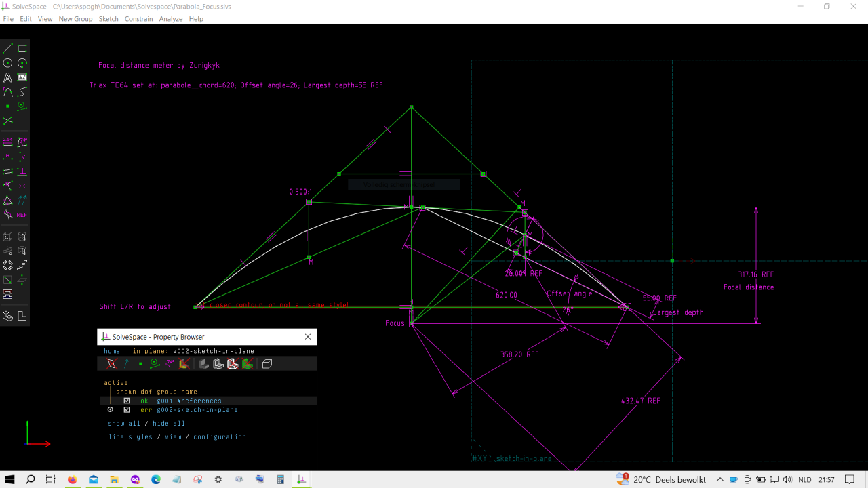Click show all in the Property Browser
Viewport: 868px width, 488px height.
[x=123, y=423]
